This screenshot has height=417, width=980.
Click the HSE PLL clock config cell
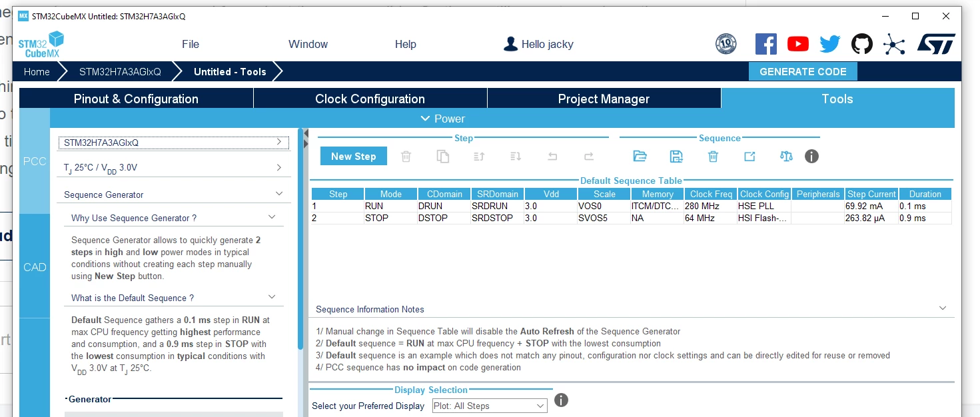tap(764, 207)
